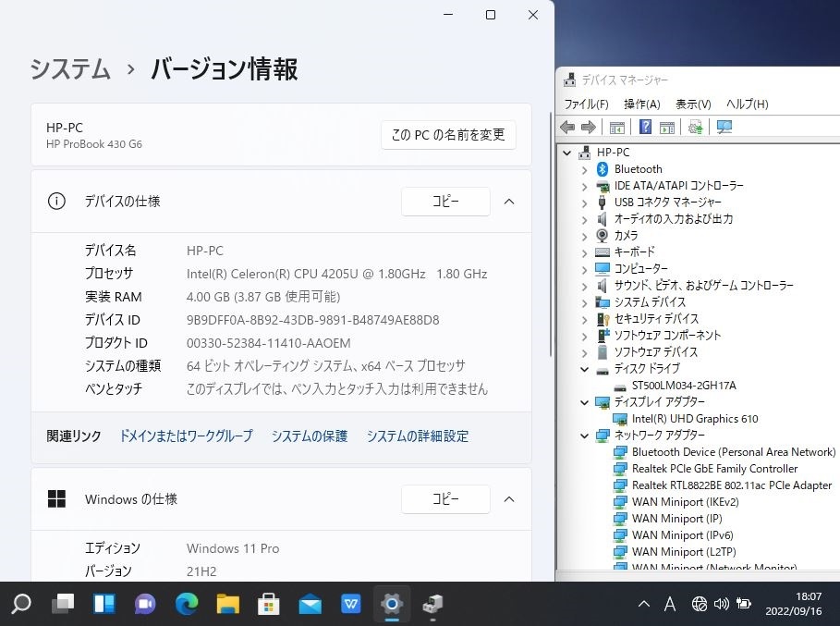Collapse the Windows の仕様 section chevron
Screen dimensions: 840x626
coord(509,499)
